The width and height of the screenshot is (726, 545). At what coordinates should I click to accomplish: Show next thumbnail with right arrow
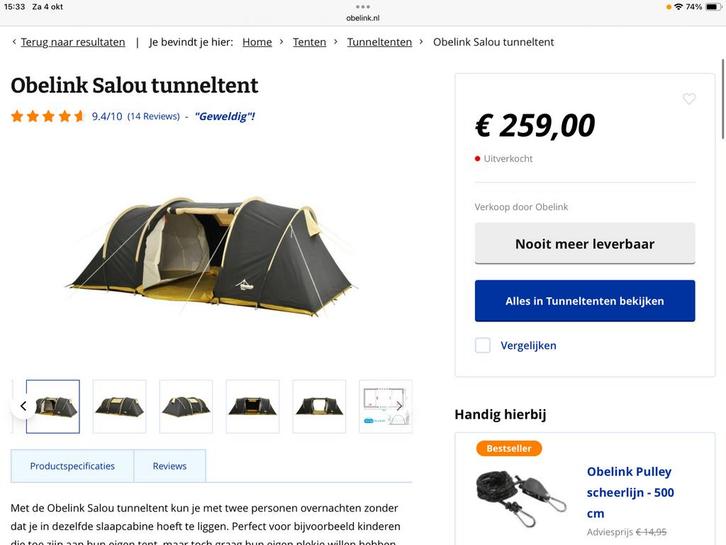coord(399,406)
